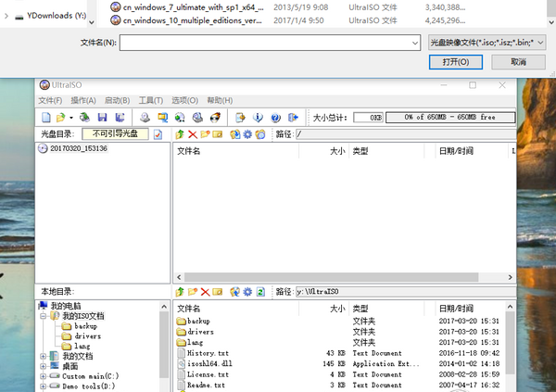
Task: Click the 0% of 650MB capacity bar
Action: coord(450,118)
